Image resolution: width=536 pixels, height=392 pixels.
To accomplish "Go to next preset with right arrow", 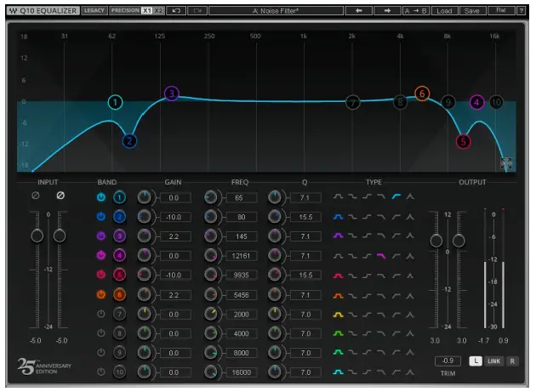I will point(389,11).
